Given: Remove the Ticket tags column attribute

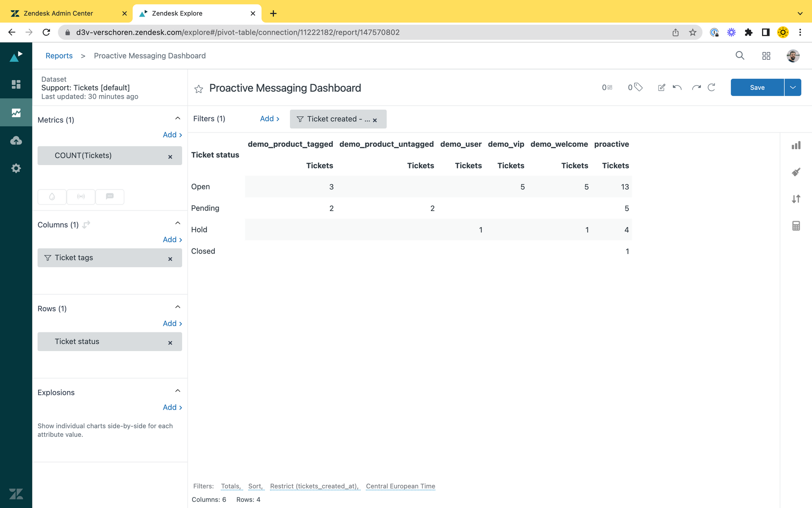Looking at the screenshot, I should point(170,259).
